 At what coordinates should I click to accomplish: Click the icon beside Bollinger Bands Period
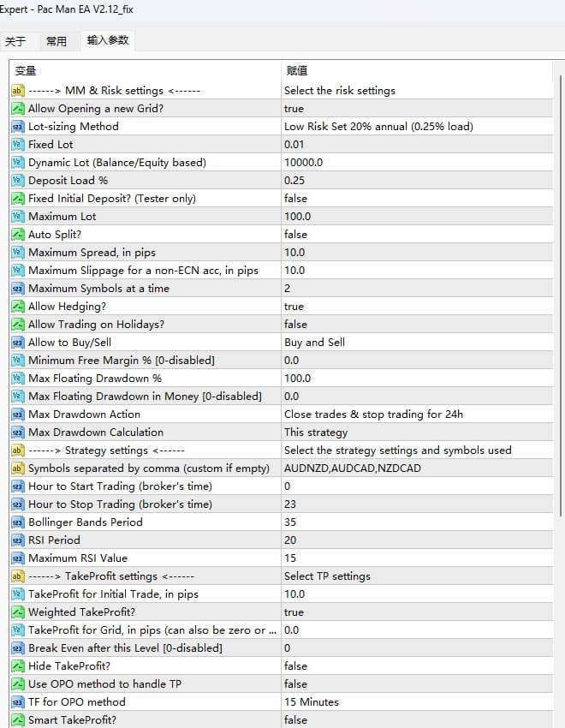18,522
